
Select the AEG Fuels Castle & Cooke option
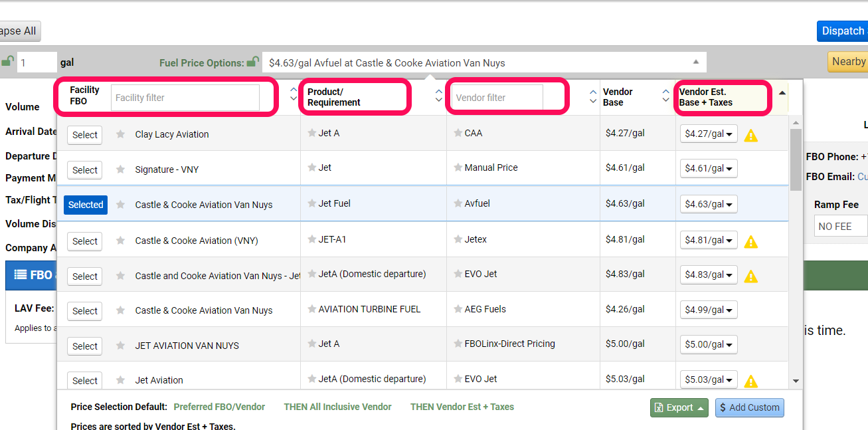pos(85,311)
